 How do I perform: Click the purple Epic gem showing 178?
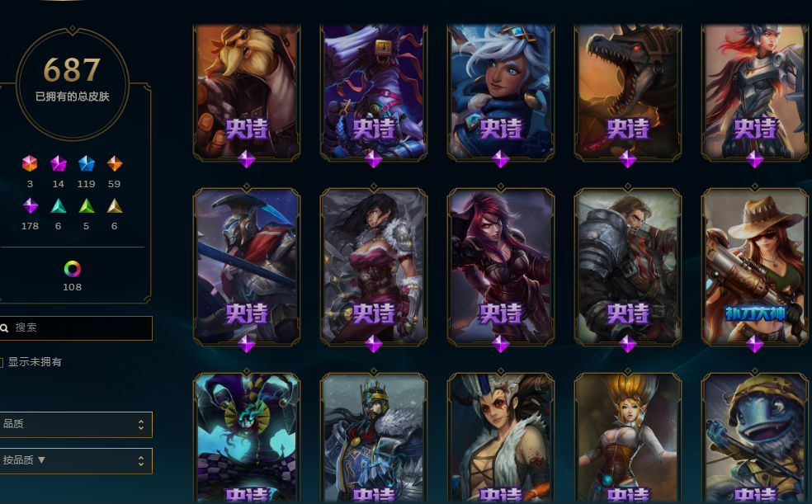coord(30,206)
